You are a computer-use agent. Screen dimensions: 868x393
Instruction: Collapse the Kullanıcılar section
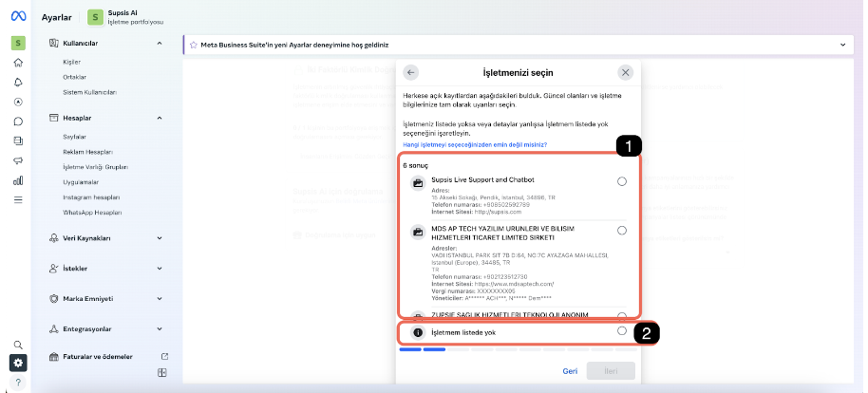pos(160,43)
